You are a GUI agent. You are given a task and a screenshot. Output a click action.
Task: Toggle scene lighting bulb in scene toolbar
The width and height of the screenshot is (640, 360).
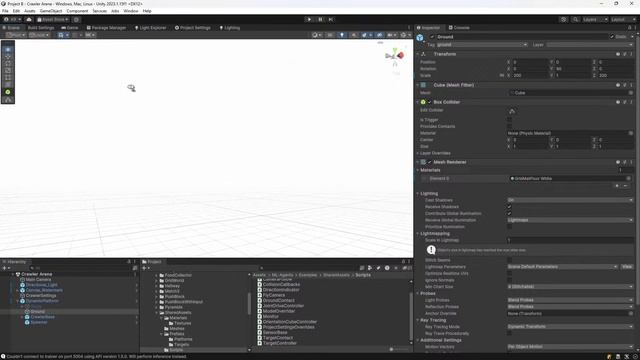pyautogui.click(x=342, y=35)
